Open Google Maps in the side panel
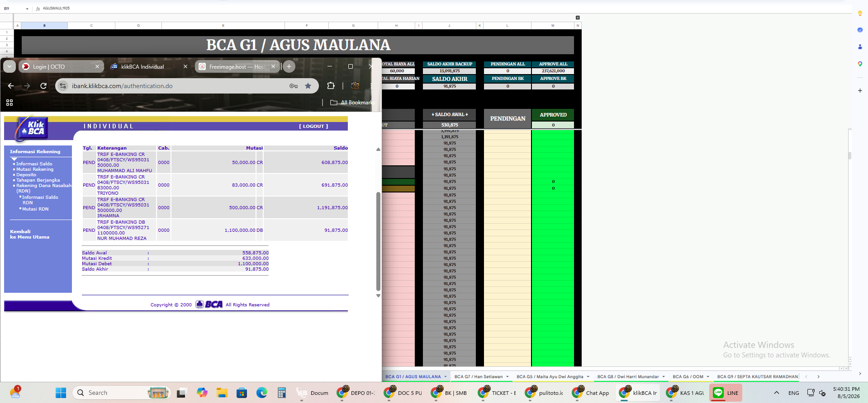This screenshot has width=868, height=403. pyautogui.click(x=860, y=64)
